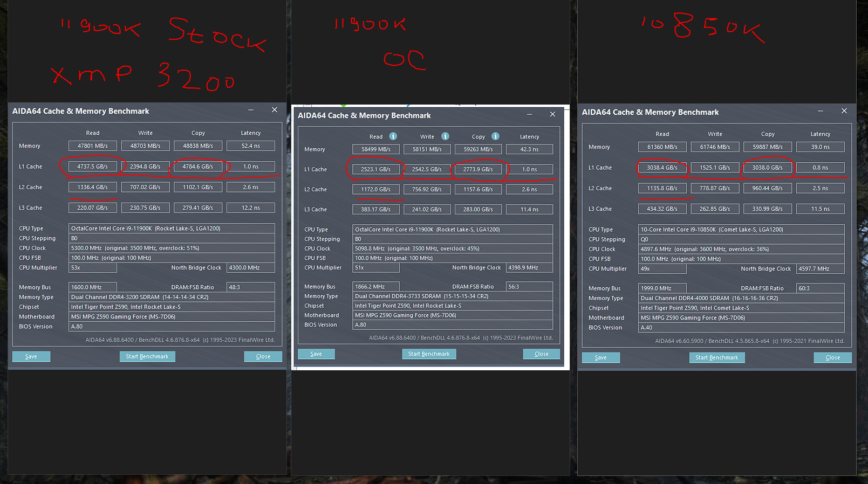Click the memory type "Dual Channel DDR4-3733 SDRAM" field

453,296
